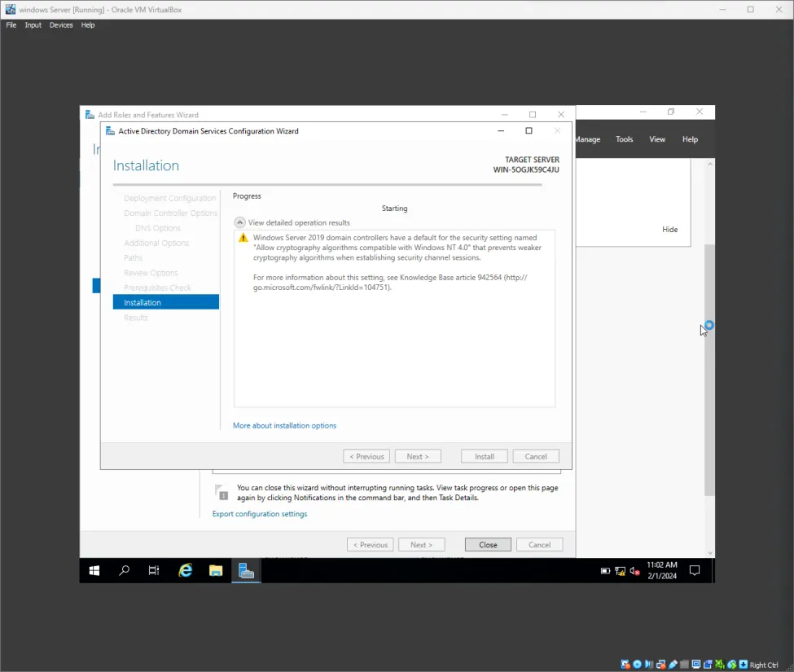The width and height of the screenshot is (794, 672).
Task: Minimize the AD DS Configuration Wizard
Action: point(501,130)
